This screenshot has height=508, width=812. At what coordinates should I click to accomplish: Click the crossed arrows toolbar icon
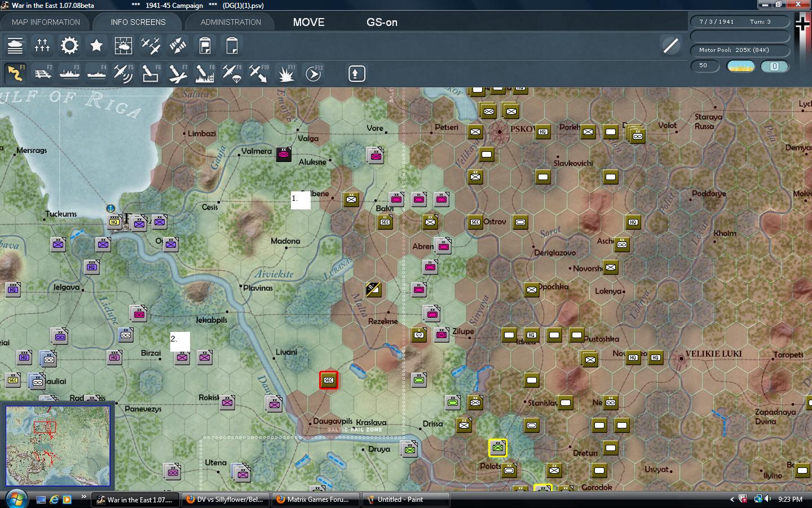tap(178, 46)
